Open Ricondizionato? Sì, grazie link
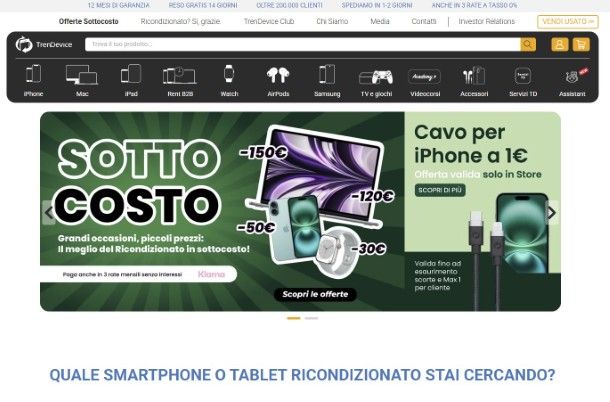Screen dimensions: 610x402 pyautogui.click(x=181, y=21)
